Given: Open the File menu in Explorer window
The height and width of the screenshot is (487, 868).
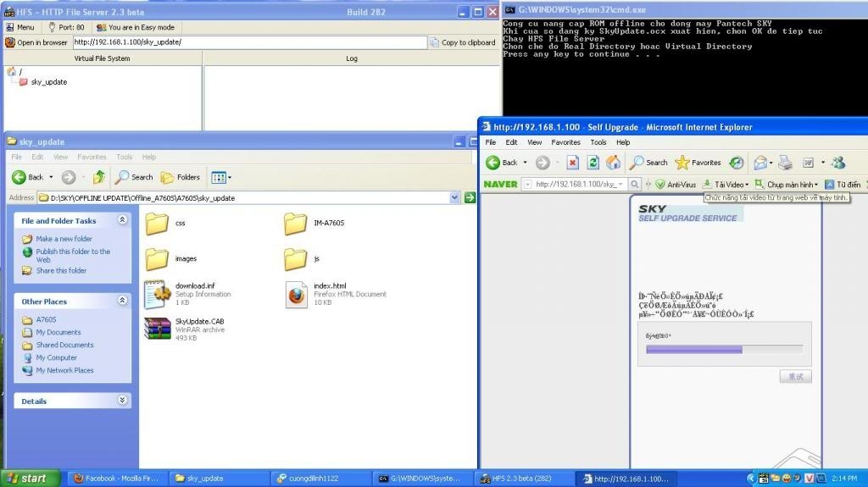Looking at the screenshot, I should (x=17, y=158).
